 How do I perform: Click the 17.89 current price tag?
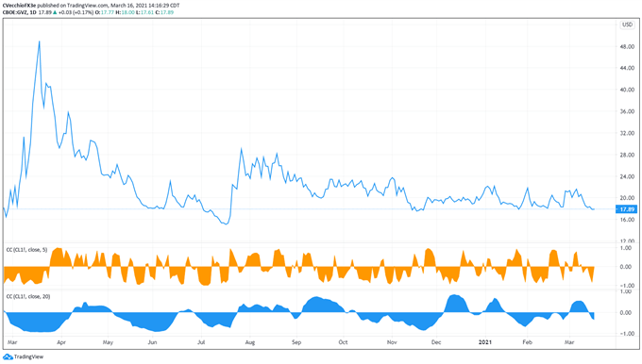627,209
